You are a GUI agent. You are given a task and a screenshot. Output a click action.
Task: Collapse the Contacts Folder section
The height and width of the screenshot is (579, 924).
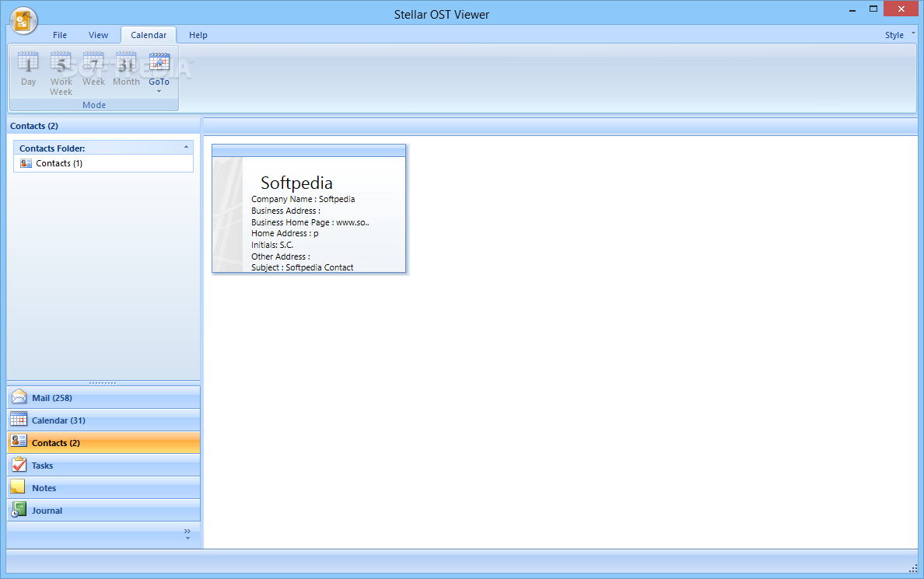coord(186,147)
